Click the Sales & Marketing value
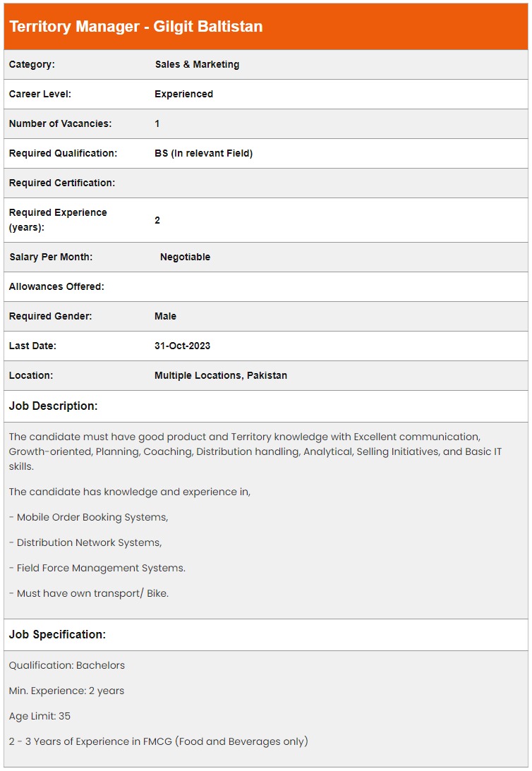The height and width of the screenshot is (771, 532). point(197,64)
